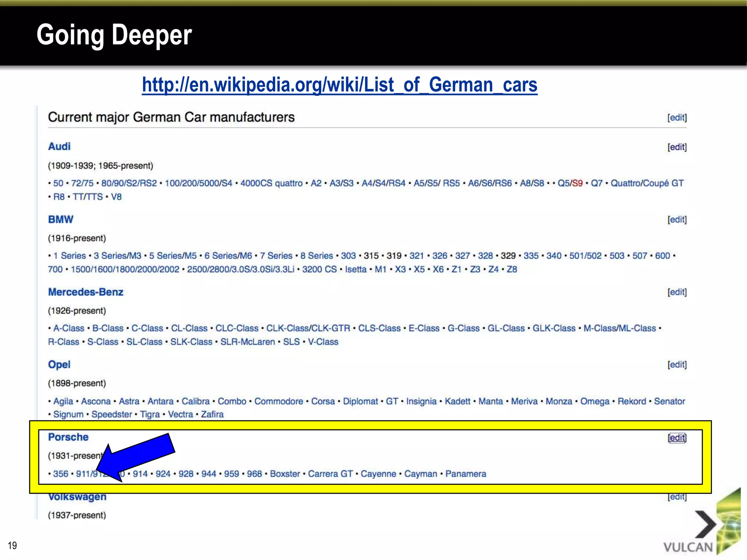Image resolution: width=747 pixels, height=560 pixels.
Task: Open the Opel Insignia link
Action: click(x=421, y=401)
